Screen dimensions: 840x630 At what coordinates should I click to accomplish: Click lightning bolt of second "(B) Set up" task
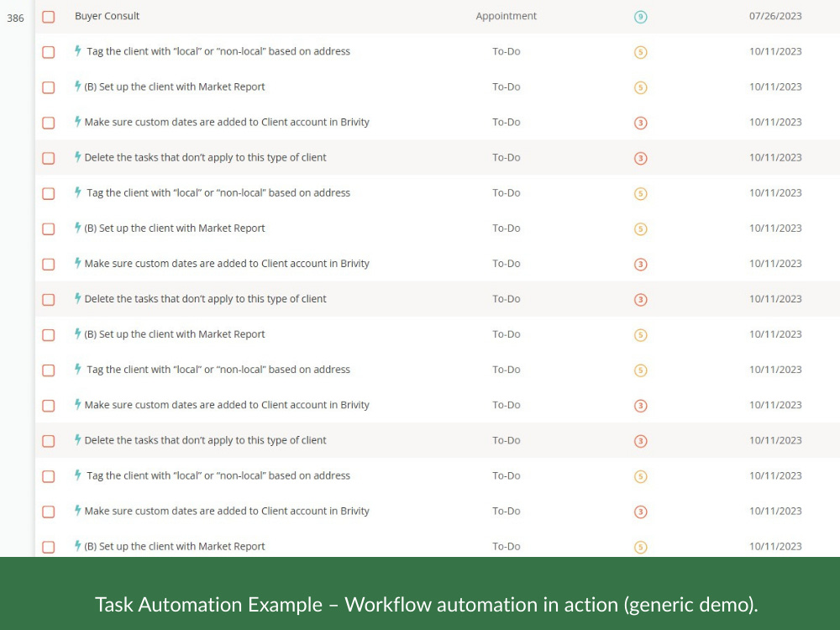point(77,228)
